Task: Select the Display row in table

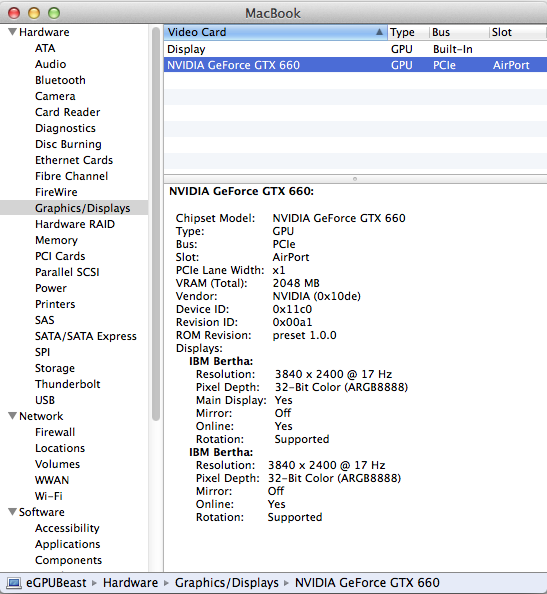Action: (x=355, y=49)
